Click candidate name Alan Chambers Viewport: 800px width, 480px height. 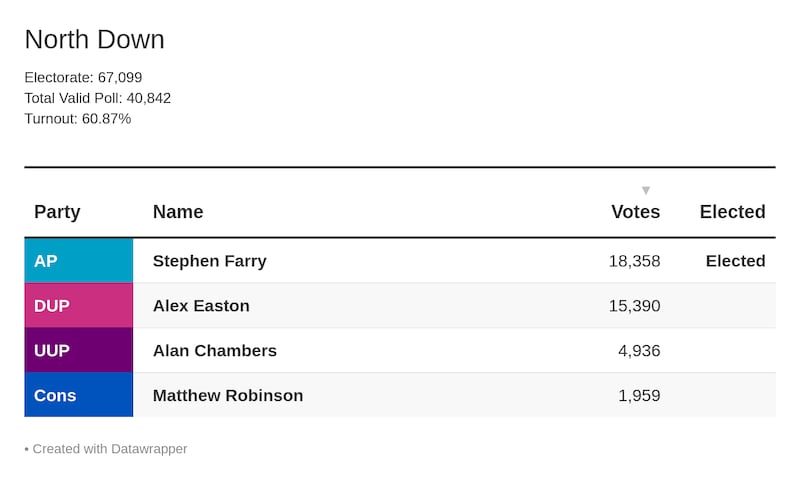click(215, 351)
